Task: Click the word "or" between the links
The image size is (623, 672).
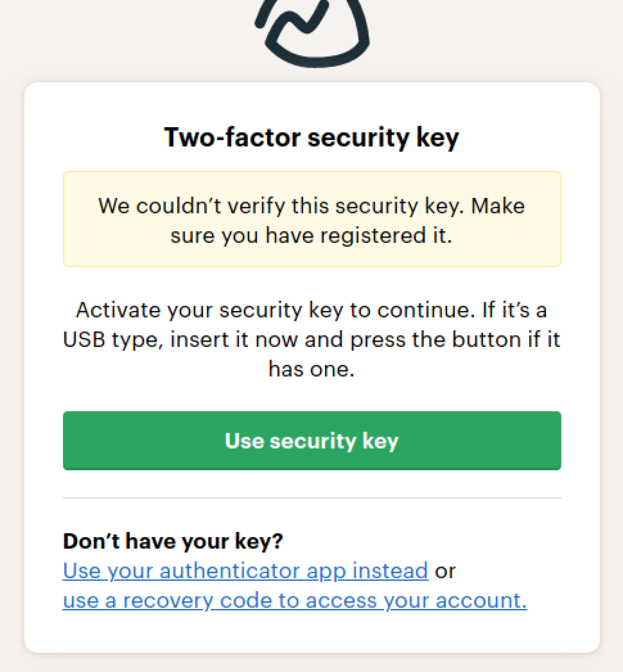Action: 445,571
